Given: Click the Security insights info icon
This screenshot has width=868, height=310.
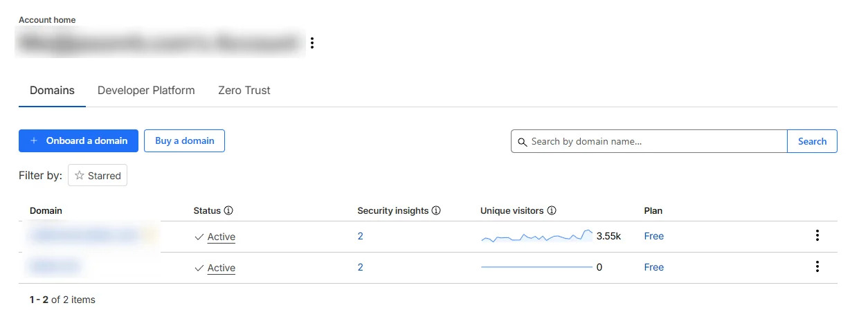Looking at the screenshot, I should point(436,210).
